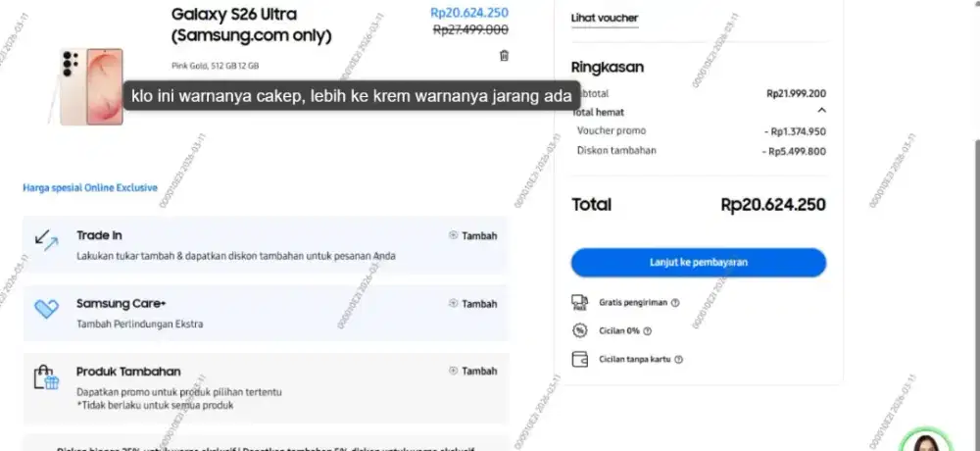The width and height of the screenshot is (980, 451).
Task: Click the free shipping truck icon
Action: [579, 303]
